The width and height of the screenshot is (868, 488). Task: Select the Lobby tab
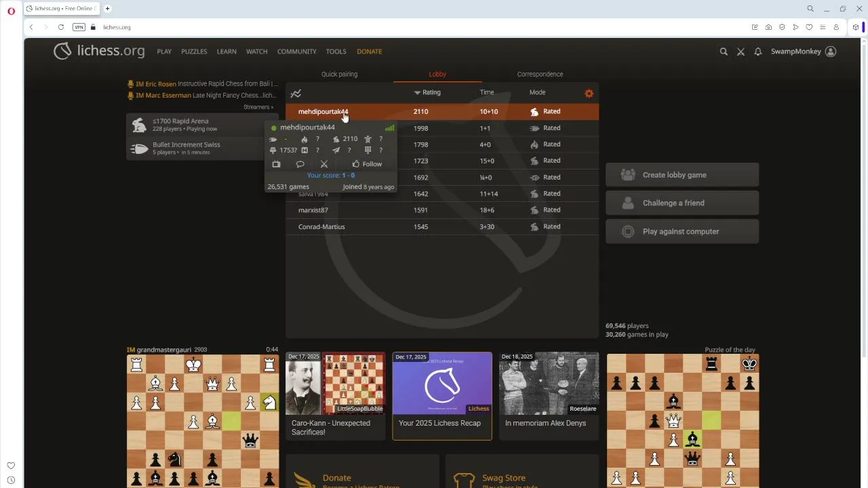[x=437, y=74]
